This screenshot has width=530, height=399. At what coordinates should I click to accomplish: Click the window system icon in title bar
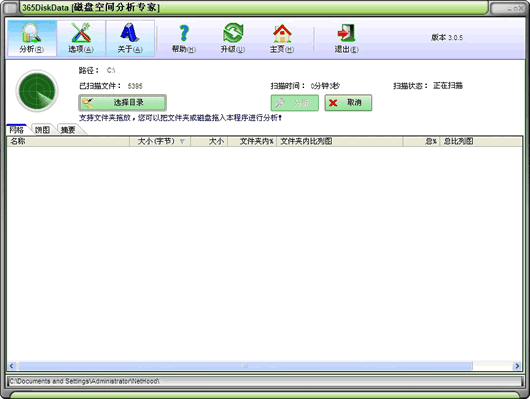point(11,8)
